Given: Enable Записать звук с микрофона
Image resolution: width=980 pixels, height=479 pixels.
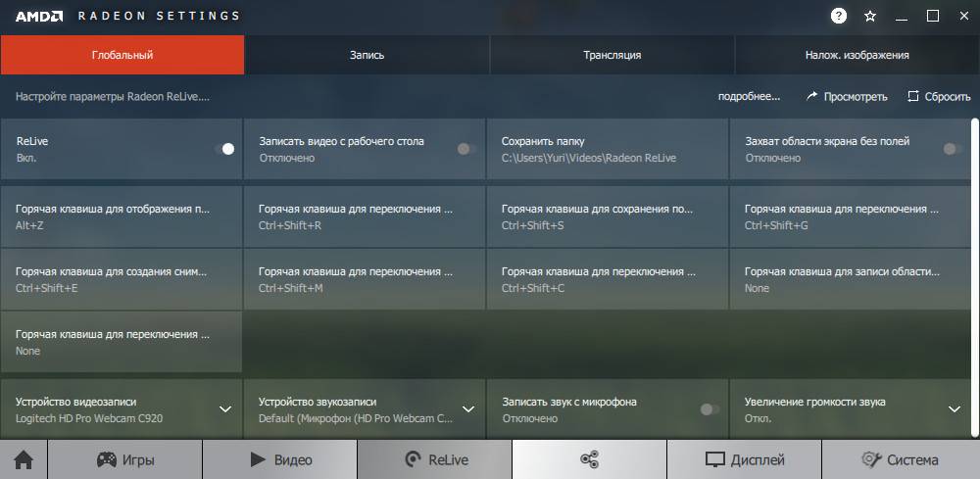Looking at the screenshot, I should (x=710, y=409).
